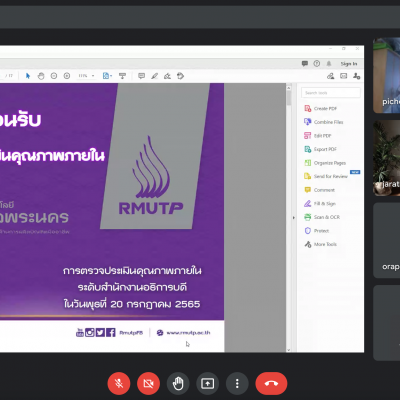Open More Tools in the sidebar
The image size is (400, 400).
click(x=320, y=244)
